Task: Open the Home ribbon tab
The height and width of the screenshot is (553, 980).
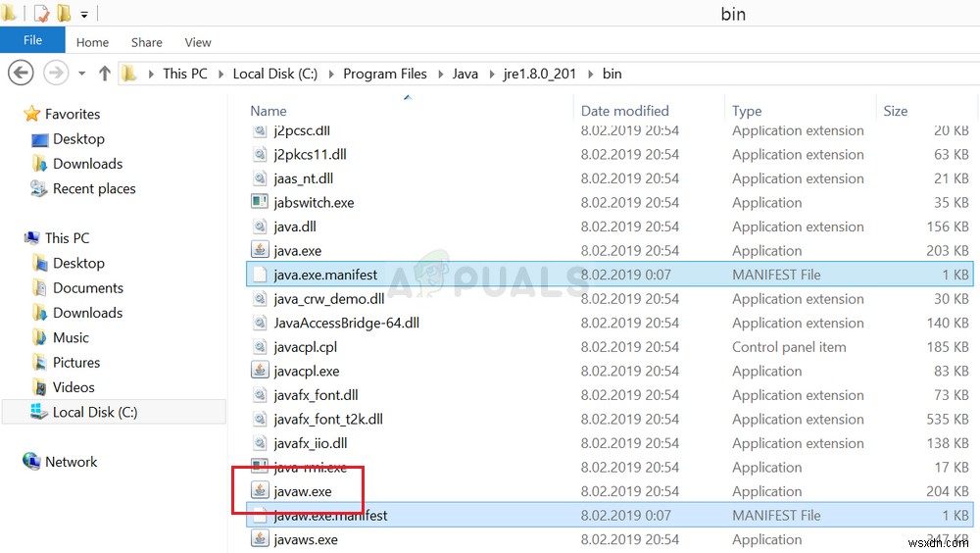Action: pyautogui.click(x=92, y=42)
